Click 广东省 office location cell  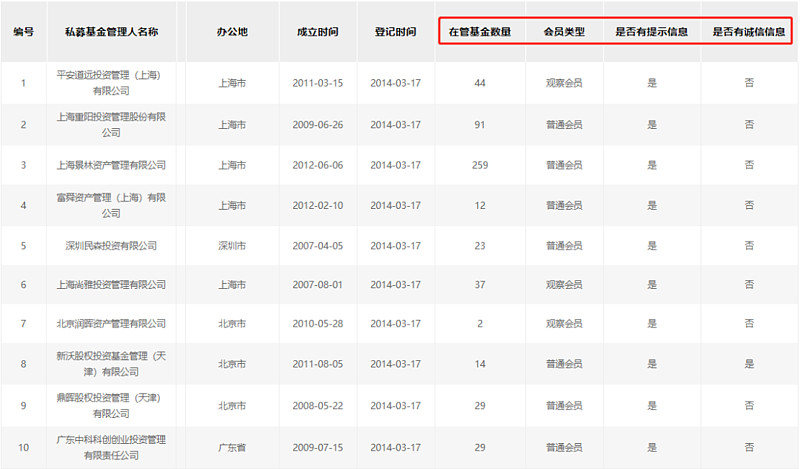tap(232, 447)
